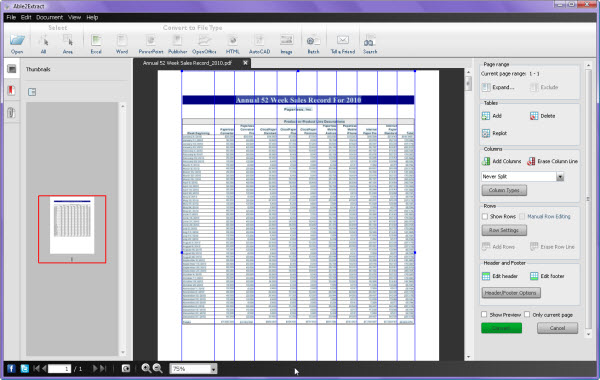Click Tell a Friend envelope icon
The image size is (600, 380).
[x=343, y=40]
